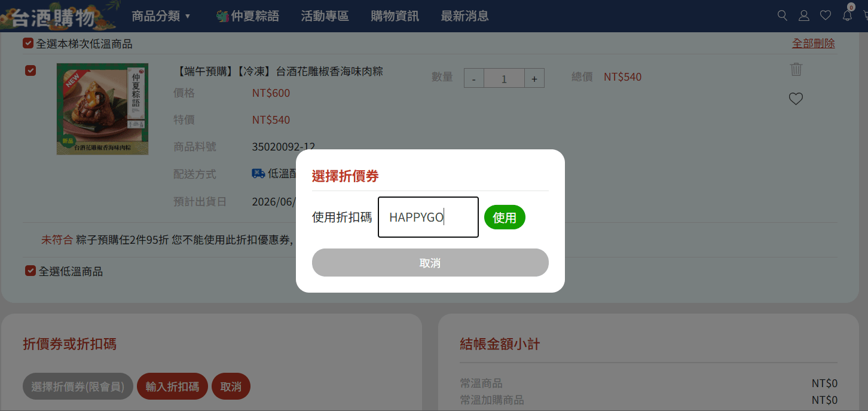Click red 取消 button beside 輸入折扣碼

[231, 387]
